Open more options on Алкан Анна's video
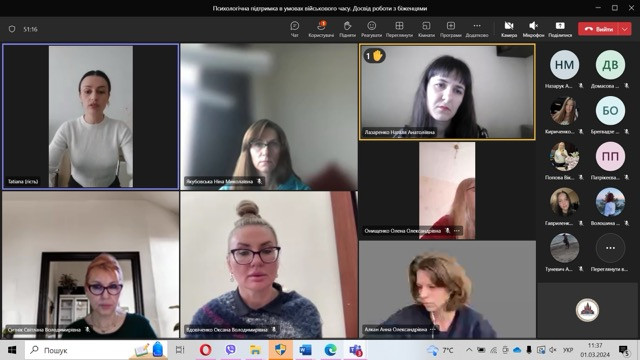Screen dimensions: 640x360 point(432,329)
